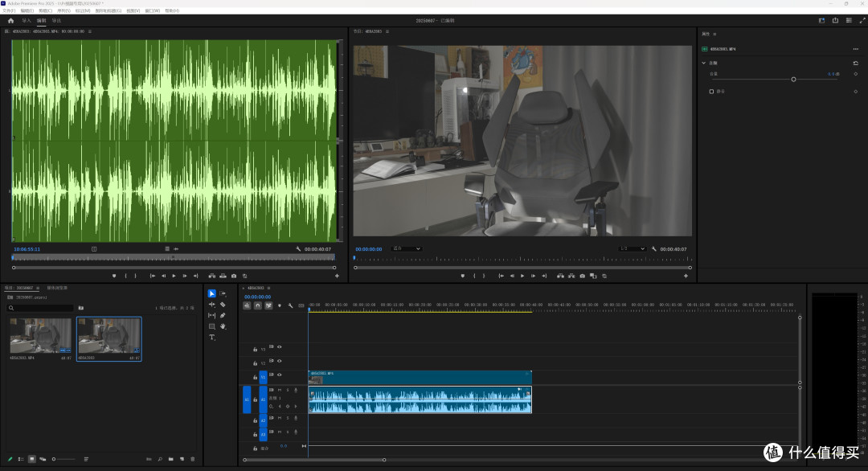
Task: Select the Type (T) tool
Action: 212,337
